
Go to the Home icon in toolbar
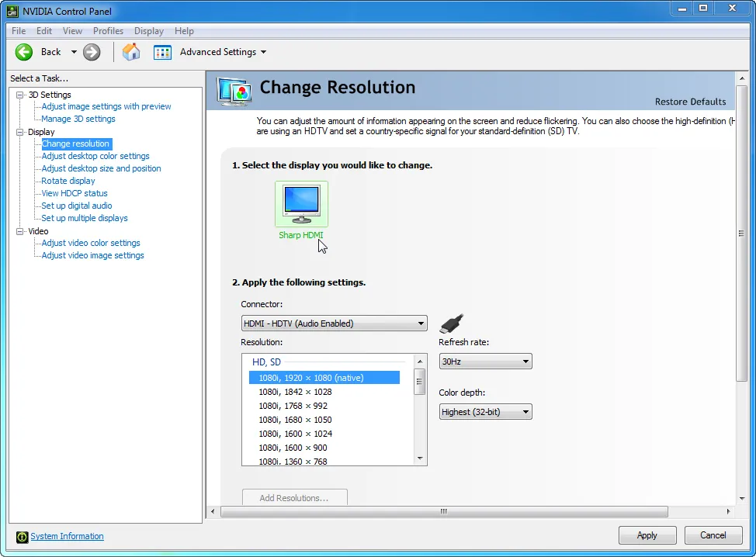coord(131,52)
